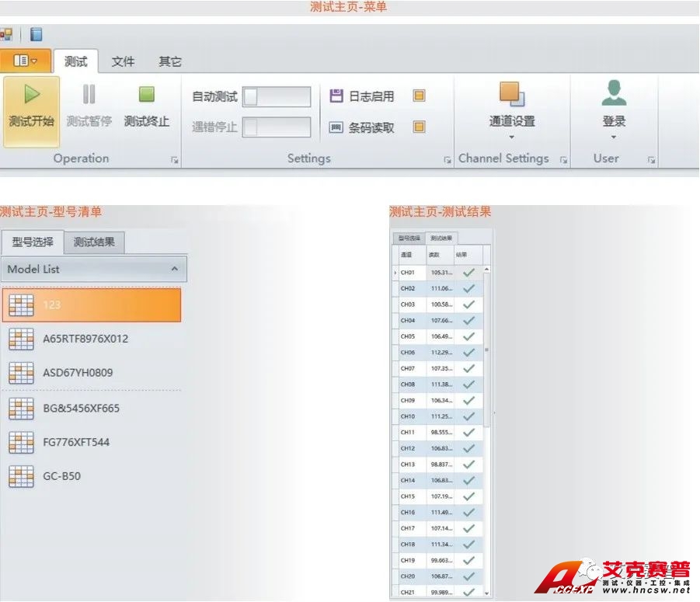Toggle the barcode reading orange checkbox
700x602 pixels.
point(419,127)
